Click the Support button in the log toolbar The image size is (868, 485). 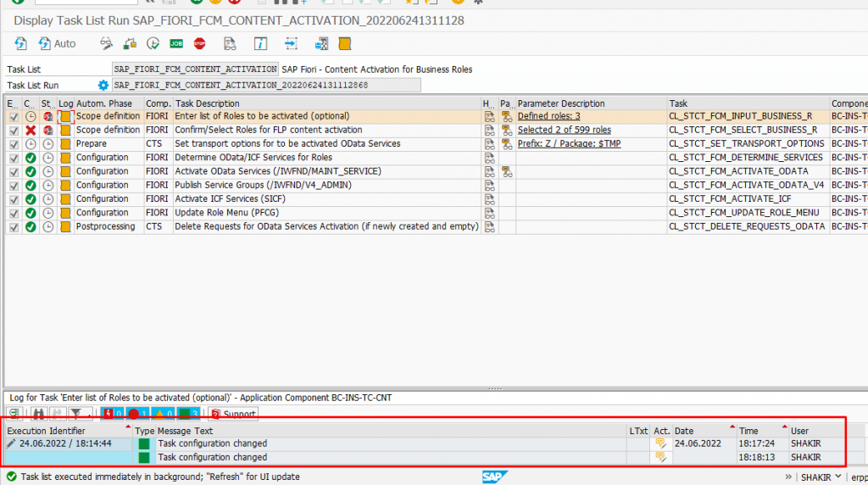(233, 414)
